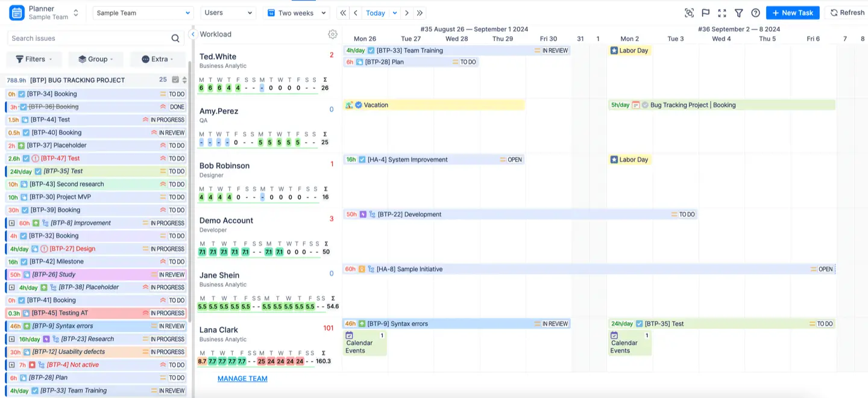
Task: Open the Sample Team dropdown
Action: (x=143, y=13)
